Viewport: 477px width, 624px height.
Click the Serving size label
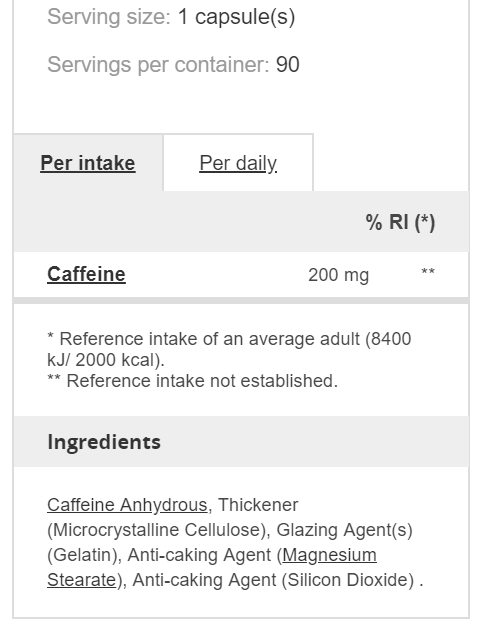pyautogui.click(x=109, y=17)
